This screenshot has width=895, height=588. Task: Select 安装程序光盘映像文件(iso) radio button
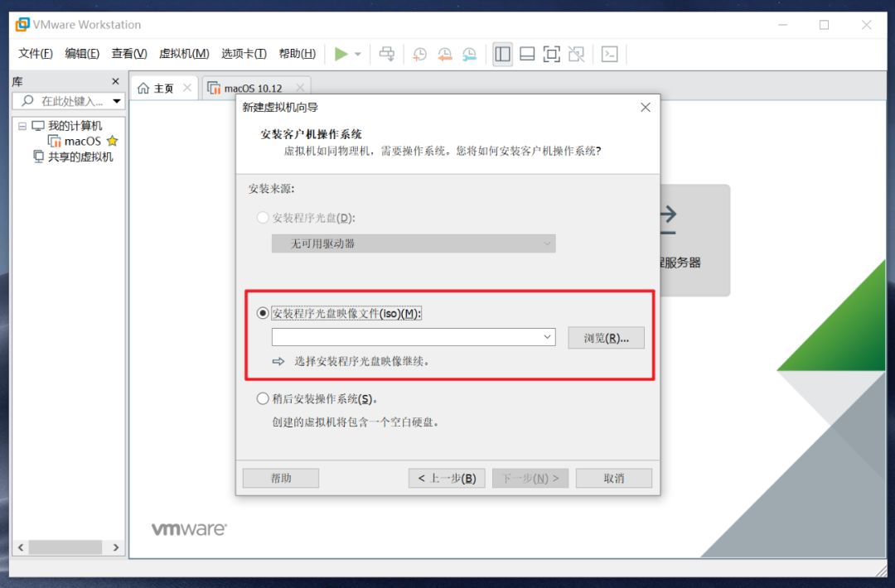(263, 313)
